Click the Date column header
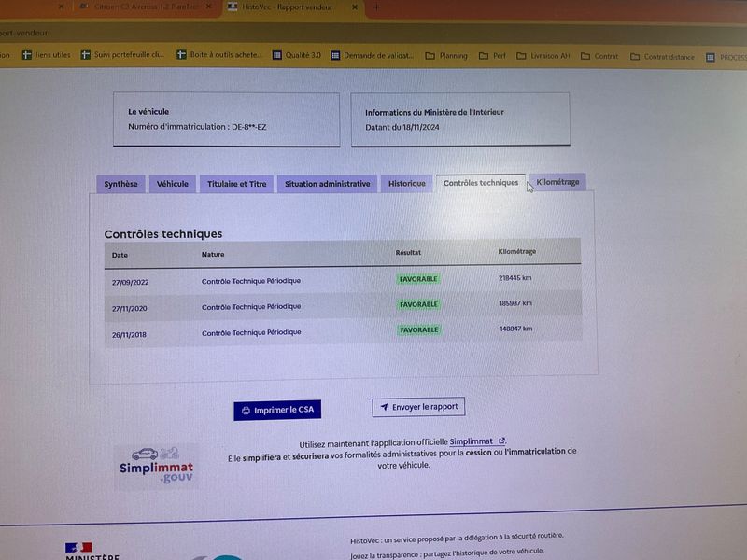Screen dimensions: 747x560 tap(120, 255)
